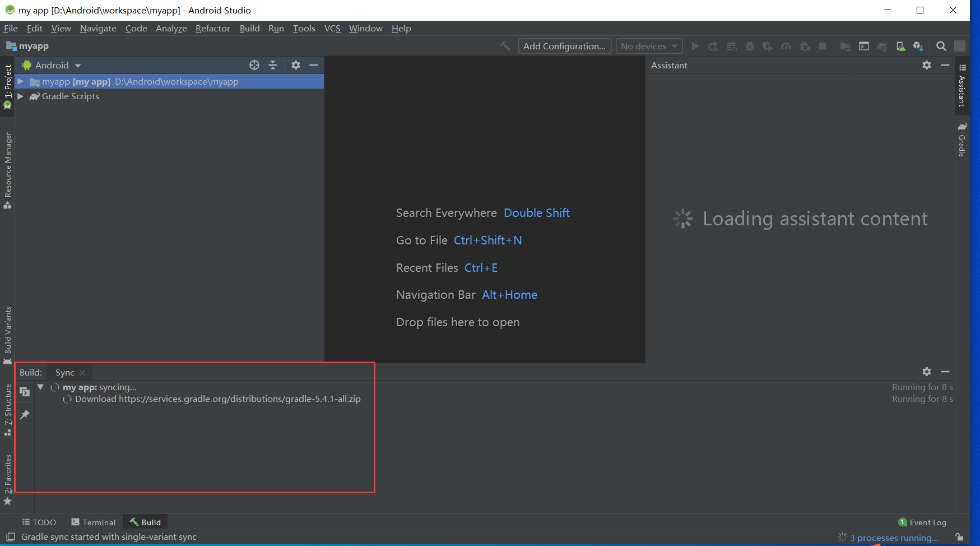Viewport: 980px width, 546px height.
Task: Open the AVD Manager icon
Action: click(900, 46)
